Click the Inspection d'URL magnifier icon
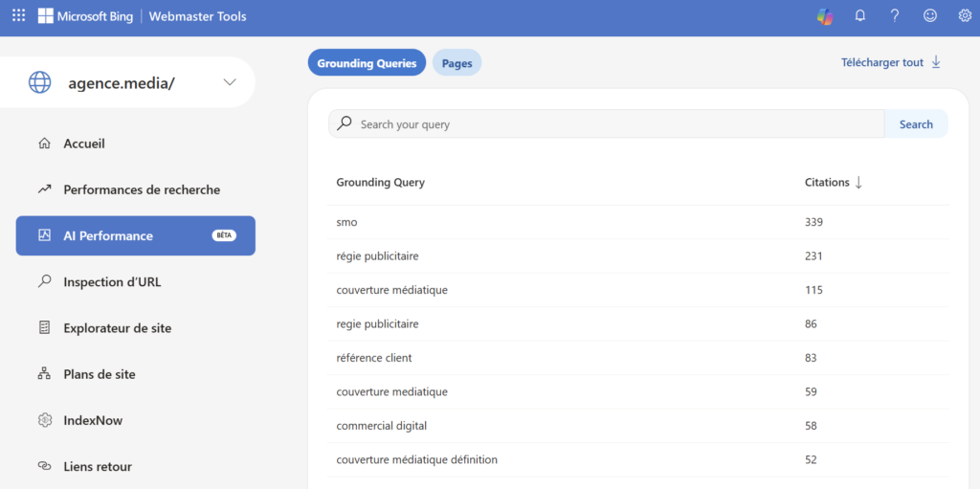 44,282
